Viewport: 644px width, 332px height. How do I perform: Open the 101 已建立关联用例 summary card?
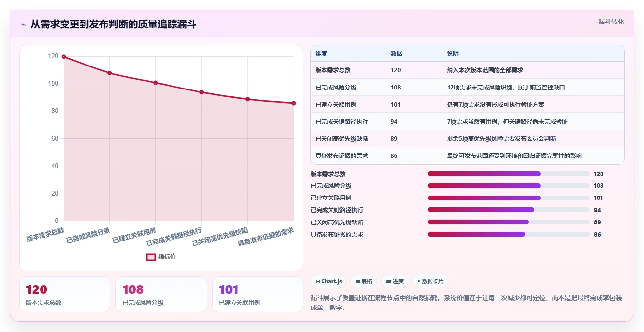pyautogui.click(x=258, y=294)
